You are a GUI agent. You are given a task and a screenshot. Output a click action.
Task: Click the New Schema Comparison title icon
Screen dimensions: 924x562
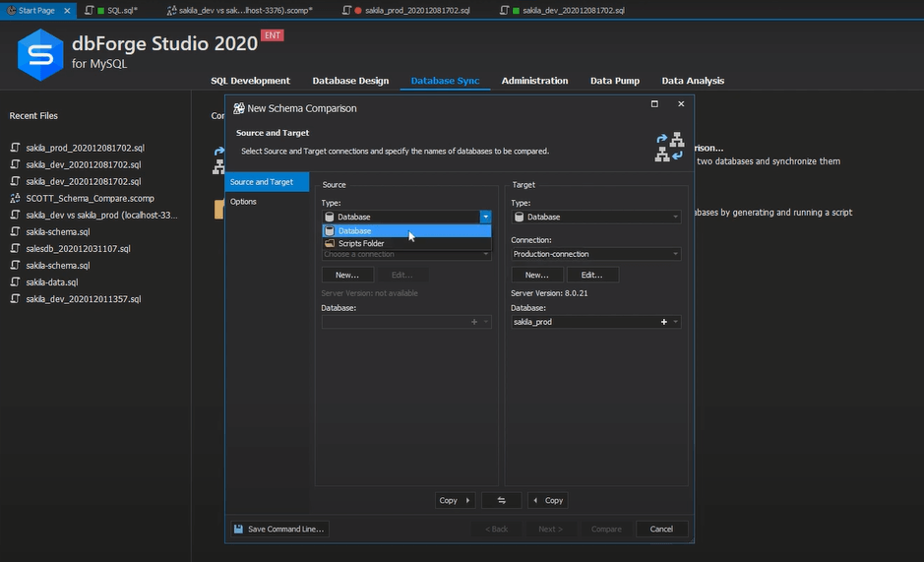point(239,108)
